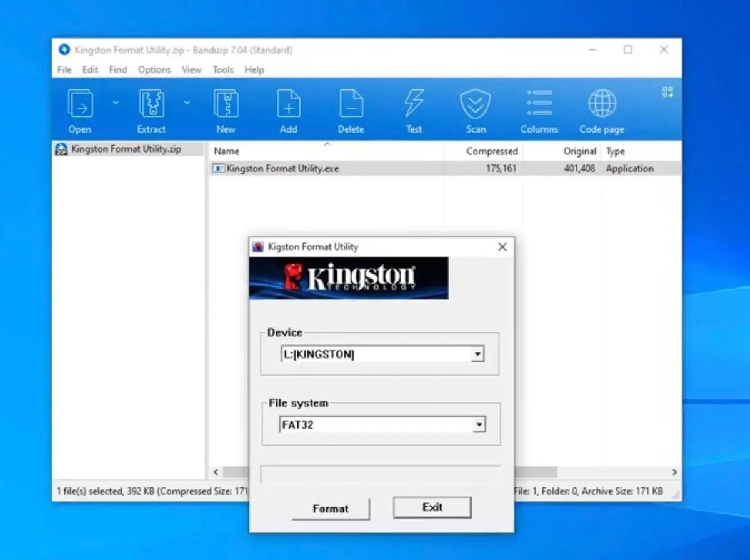Open the Device selection dropdown
This screenshot has height=560, width=750.
click(477, 354)
